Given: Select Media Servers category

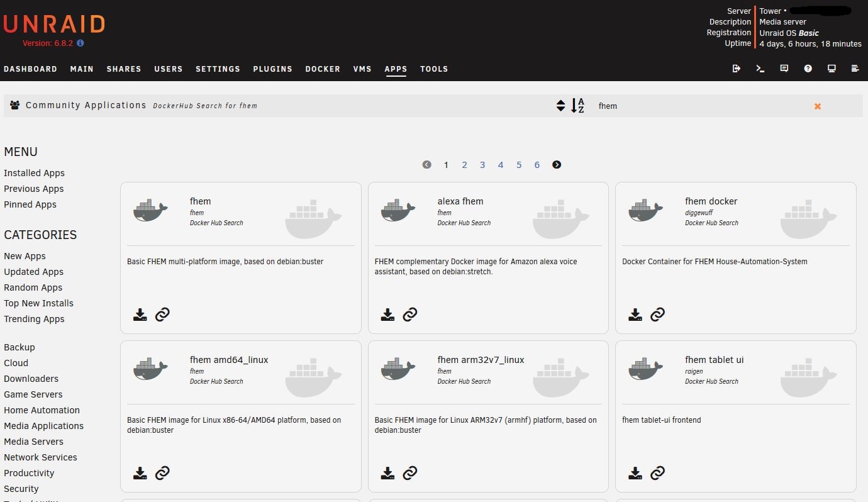Looking at the screenshot, I should (x=33, y=442).
